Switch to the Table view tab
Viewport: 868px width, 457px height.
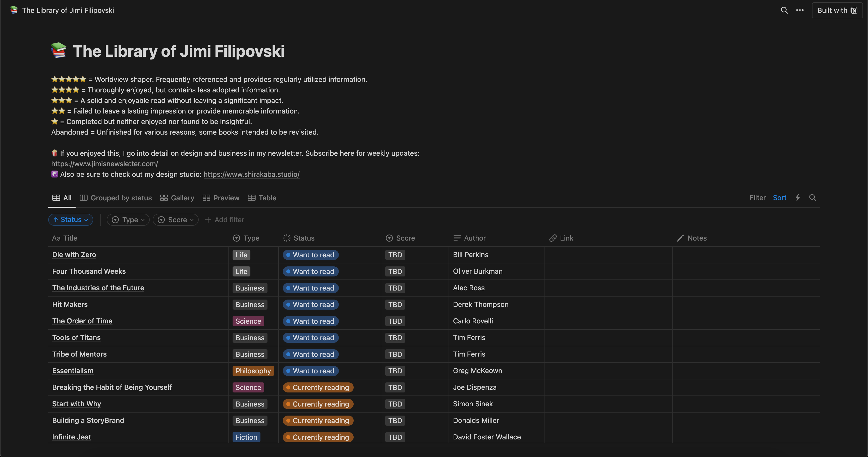[x=262, y=198]
